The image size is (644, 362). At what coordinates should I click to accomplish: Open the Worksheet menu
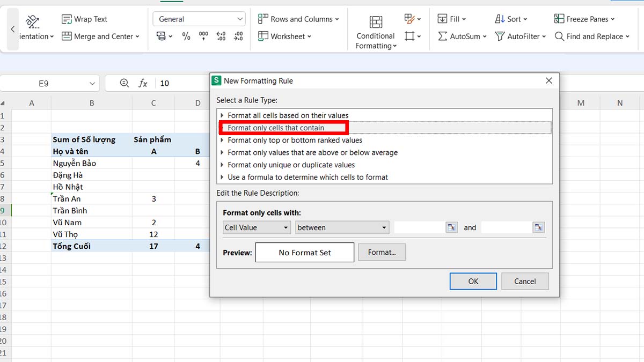coord(285,36)
